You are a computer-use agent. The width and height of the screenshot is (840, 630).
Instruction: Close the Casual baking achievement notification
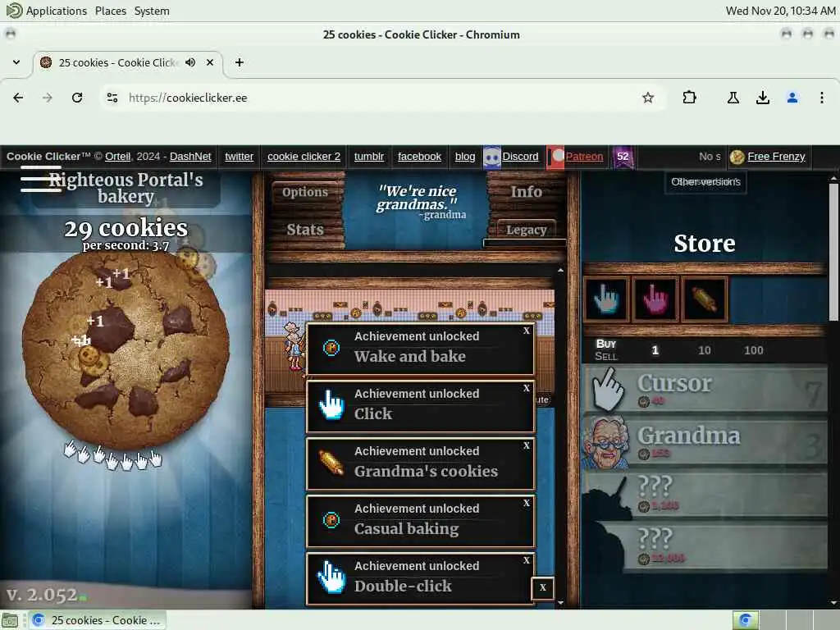pos(527,503)
